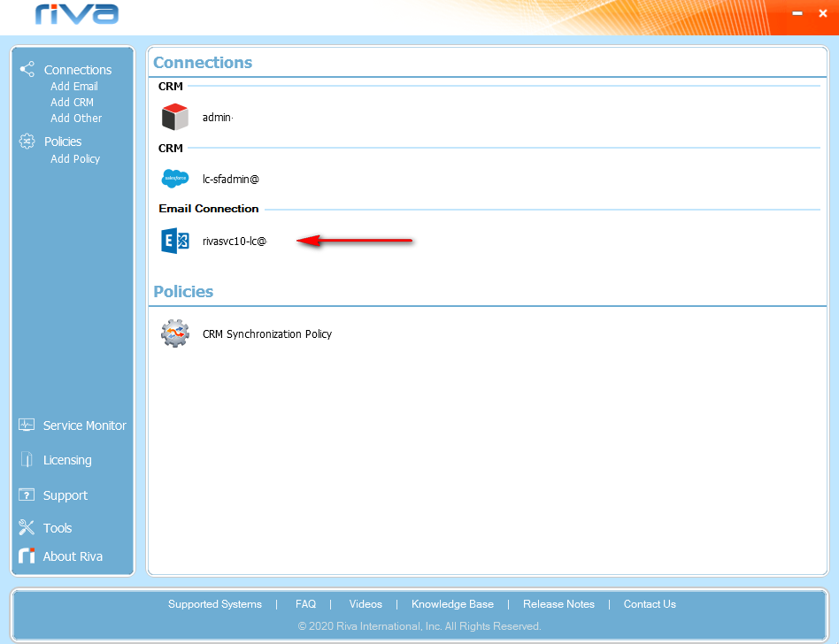Image resolution: width=839 pixels, height=644 pixels.
Task: Open the CRM Synchronization Policy gear icon
Action: click(x=175, y=333)
